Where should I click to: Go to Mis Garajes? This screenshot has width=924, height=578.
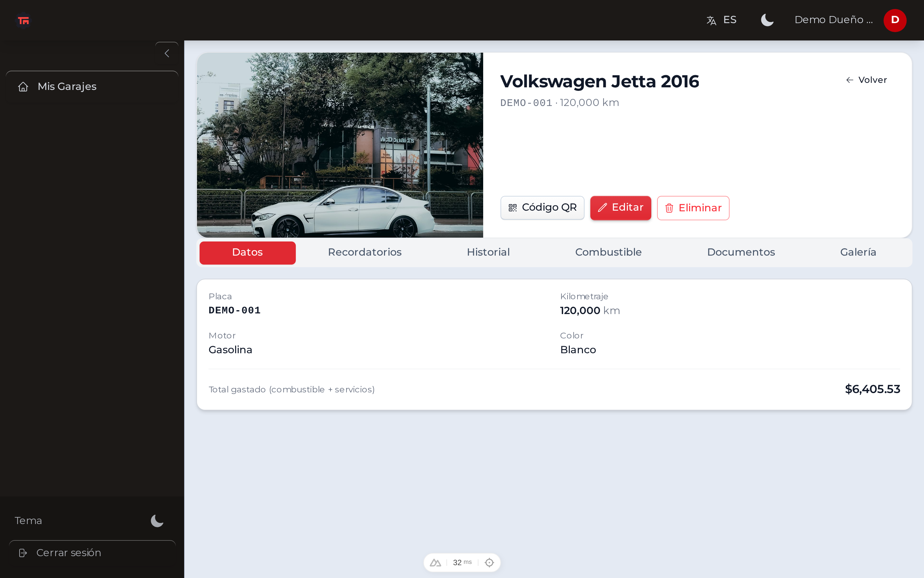tap(92, 87)
